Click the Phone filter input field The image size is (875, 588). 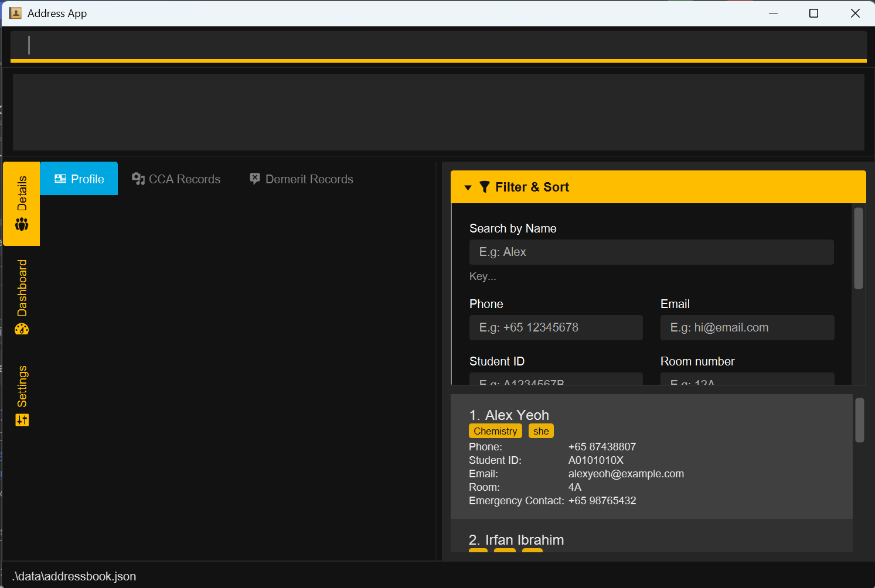556,327
